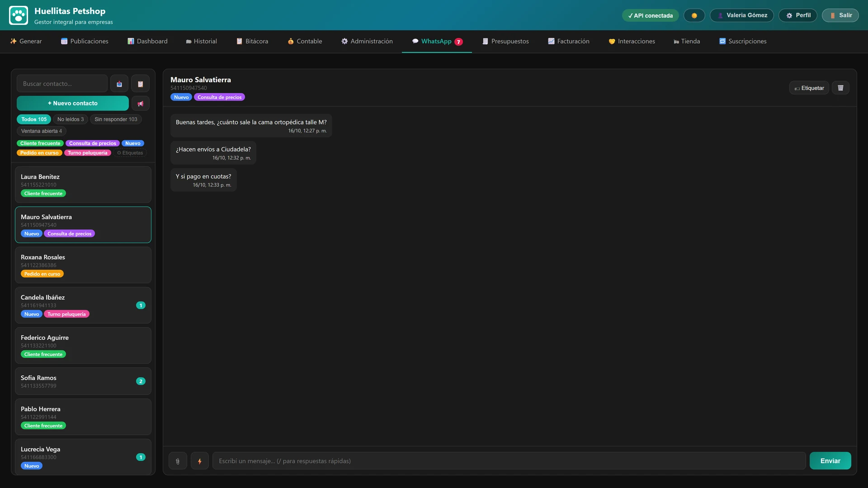Toggle the sun theme icon
The image size is (868, 488).
(x=694, y=15)
